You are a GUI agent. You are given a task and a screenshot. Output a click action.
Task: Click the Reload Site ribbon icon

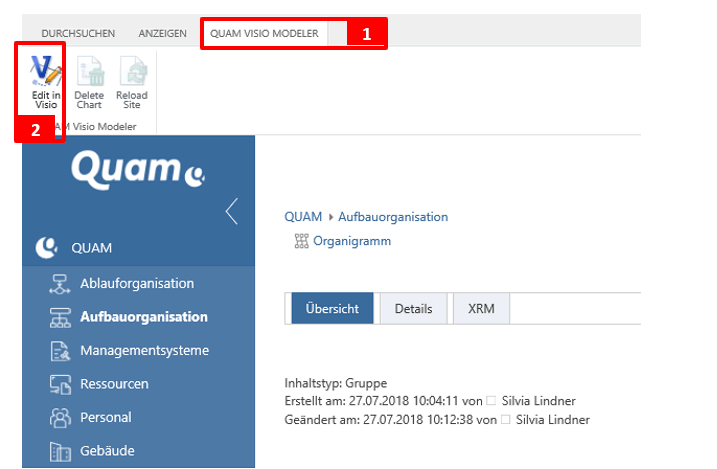(x=132, y=80)
